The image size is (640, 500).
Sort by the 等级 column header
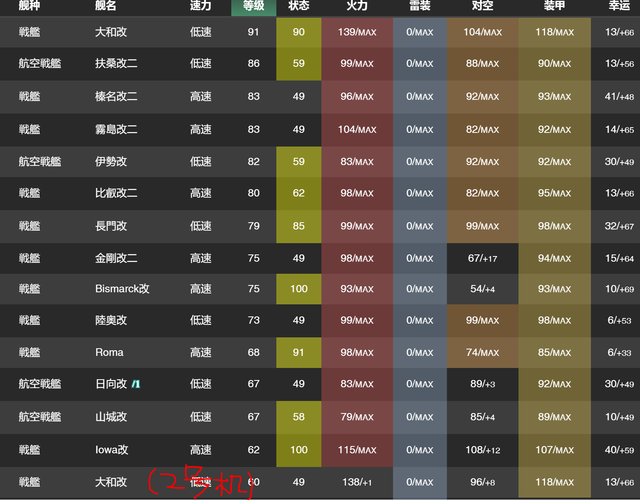pos(253,7)
